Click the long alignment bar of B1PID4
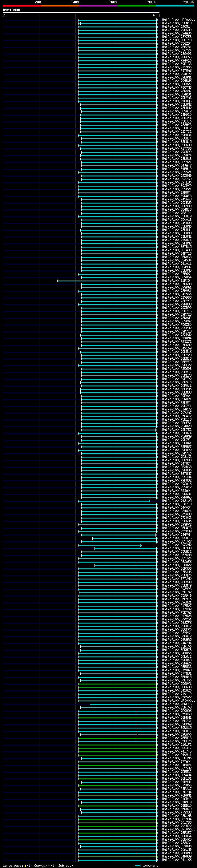The width and height of the screenshot is (197, 868). pos(107,281)
